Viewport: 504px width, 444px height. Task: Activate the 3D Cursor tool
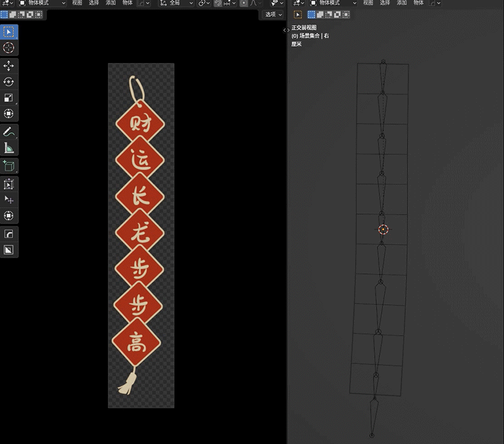pyautogui.click(x=9, y=48)
